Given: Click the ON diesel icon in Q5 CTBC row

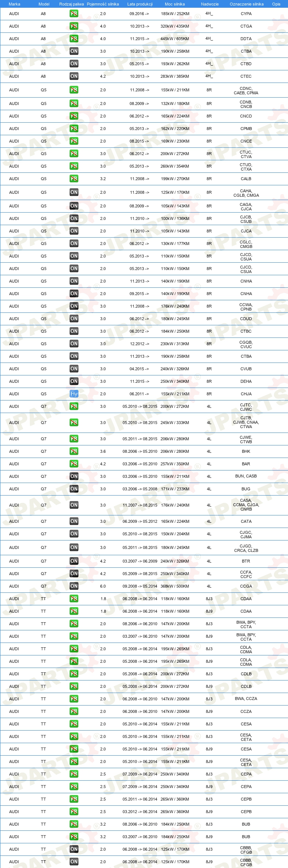Looking at the screenshot, I should coord(74,331).
